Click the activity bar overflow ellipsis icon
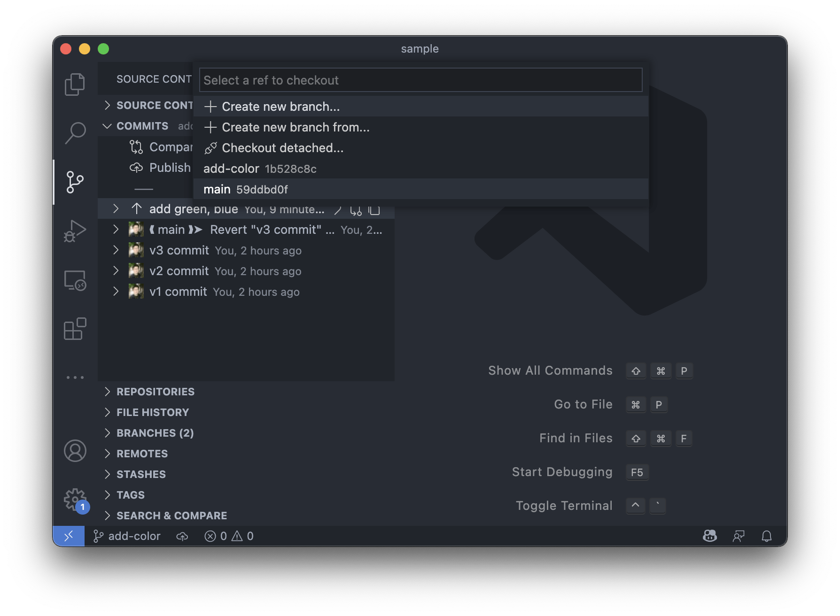 pos(75,377)
